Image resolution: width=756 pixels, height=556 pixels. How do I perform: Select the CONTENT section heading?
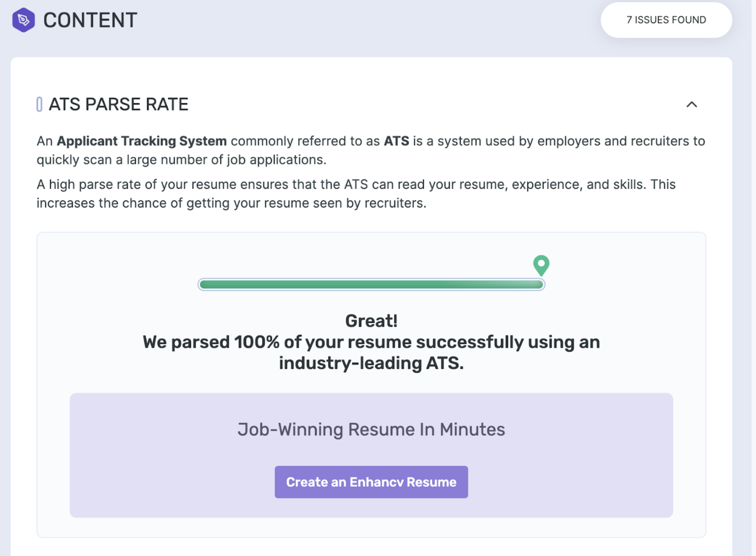pyautogui.click(x=90, y=20)
